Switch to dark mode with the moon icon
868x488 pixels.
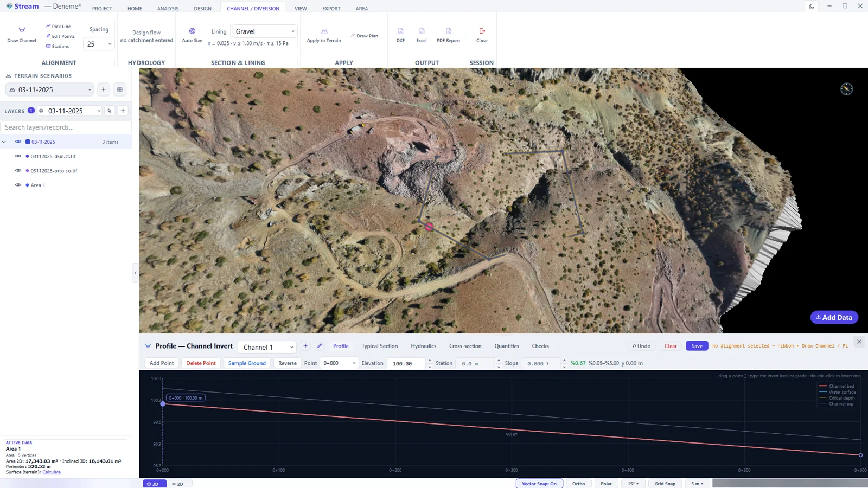pyautogui.click(x=812, y=7)
